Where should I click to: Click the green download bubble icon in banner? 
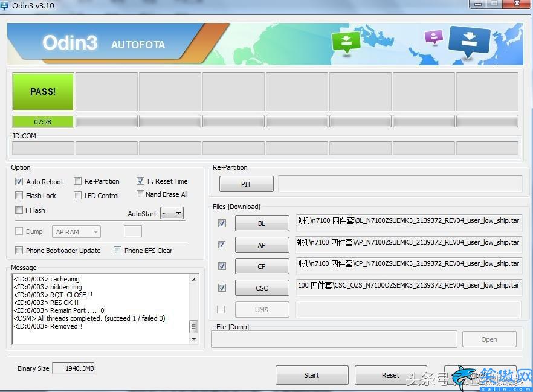346,42
